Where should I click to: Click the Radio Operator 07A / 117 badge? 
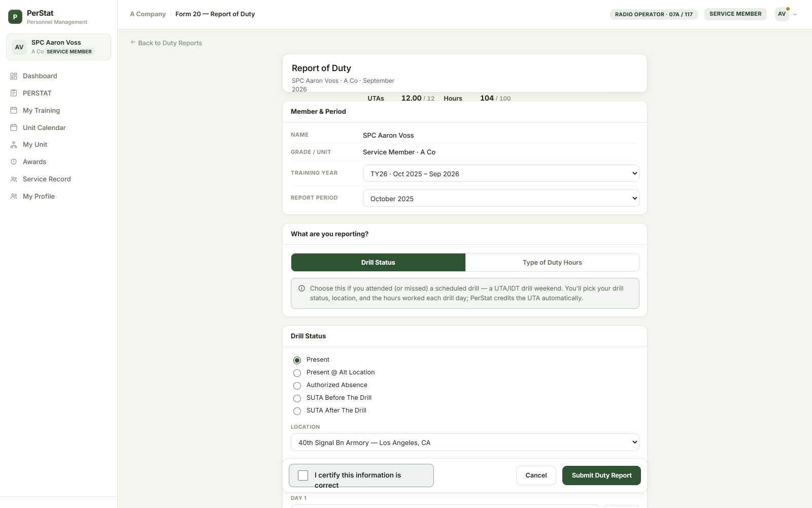click(x=654, y=14)
